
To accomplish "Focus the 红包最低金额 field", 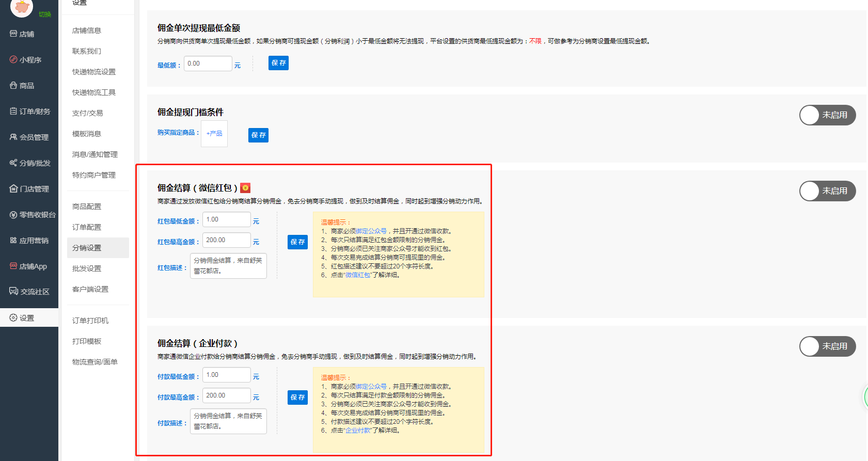I will (227, 219).
